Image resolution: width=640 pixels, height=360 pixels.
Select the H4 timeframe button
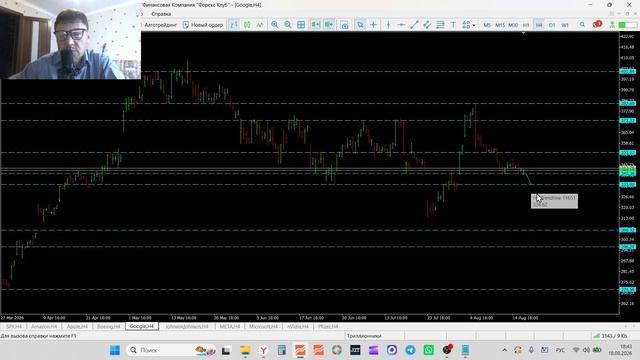[x=539, y=25]
